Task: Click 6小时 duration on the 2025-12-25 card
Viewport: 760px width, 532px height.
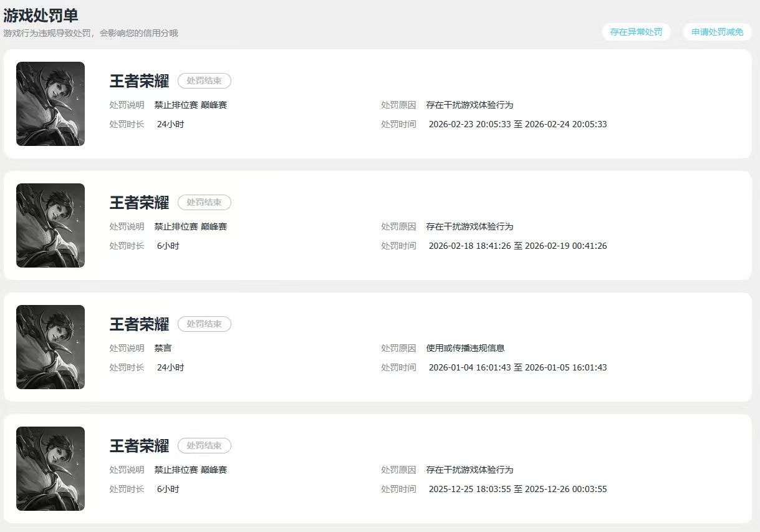Action: coord(168,489)
